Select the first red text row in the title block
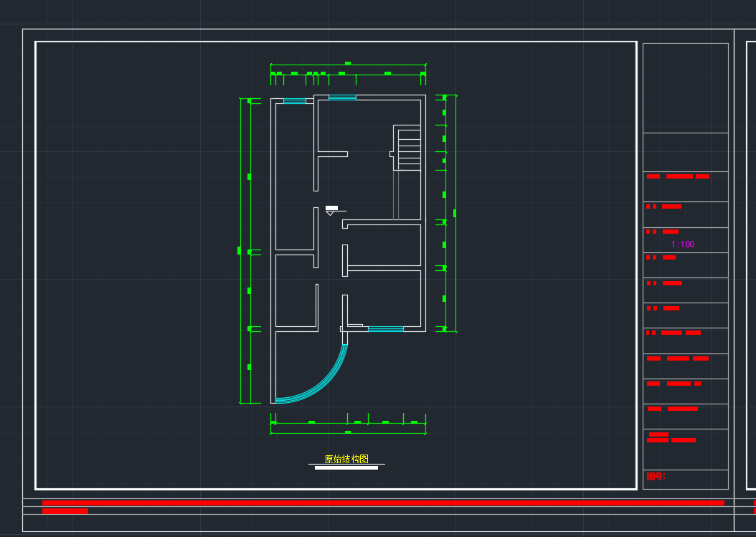 pos(678,176)
